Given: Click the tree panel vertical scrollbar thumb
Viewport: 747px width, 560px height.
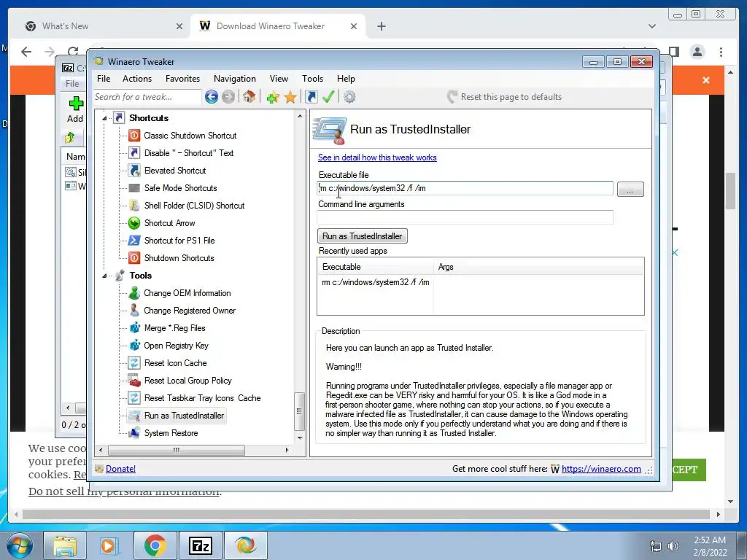Looking at the screenshot, I should [x=299, y=411].
